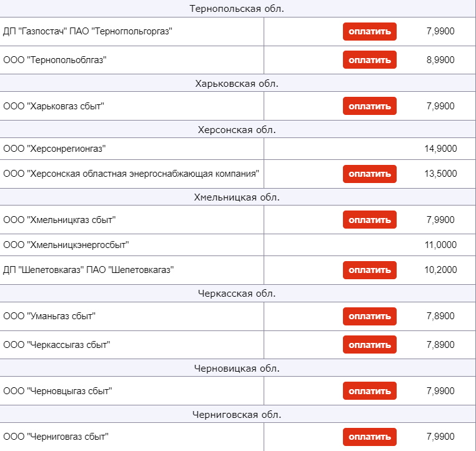
Task: Click оплатить for Херсонская областная энергоснабжающая компания
Action: (x=369, y=174)
